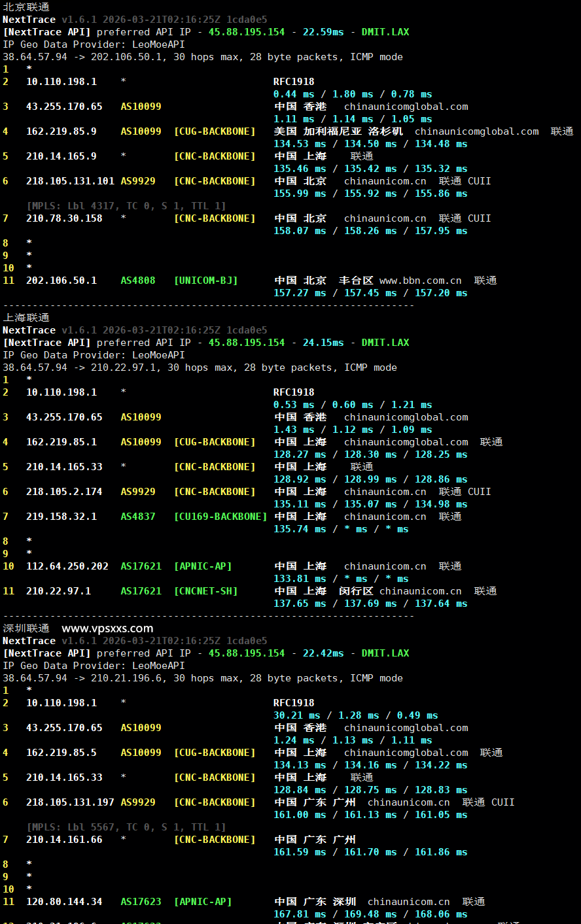Select hop IP address 162.219.85.9
The image size is (581, 924).
pos(62,131)
